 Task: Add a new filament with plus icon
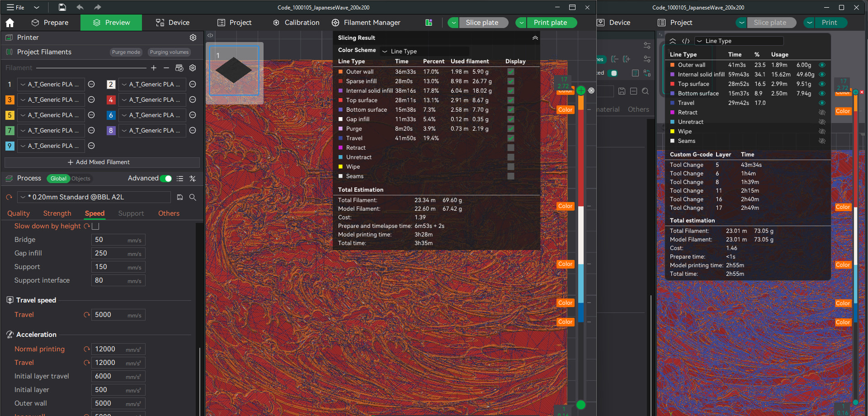154,68
